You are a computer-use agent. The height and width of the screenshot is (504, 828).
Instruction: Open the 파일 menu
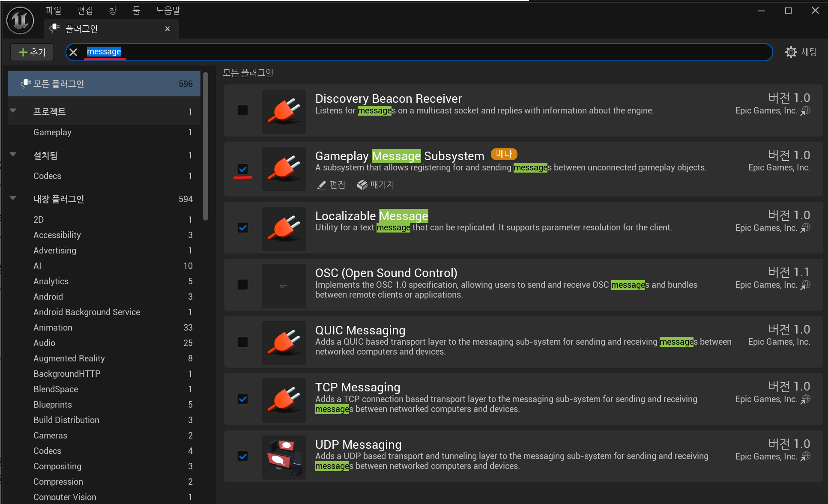click(x=53, y=10)
